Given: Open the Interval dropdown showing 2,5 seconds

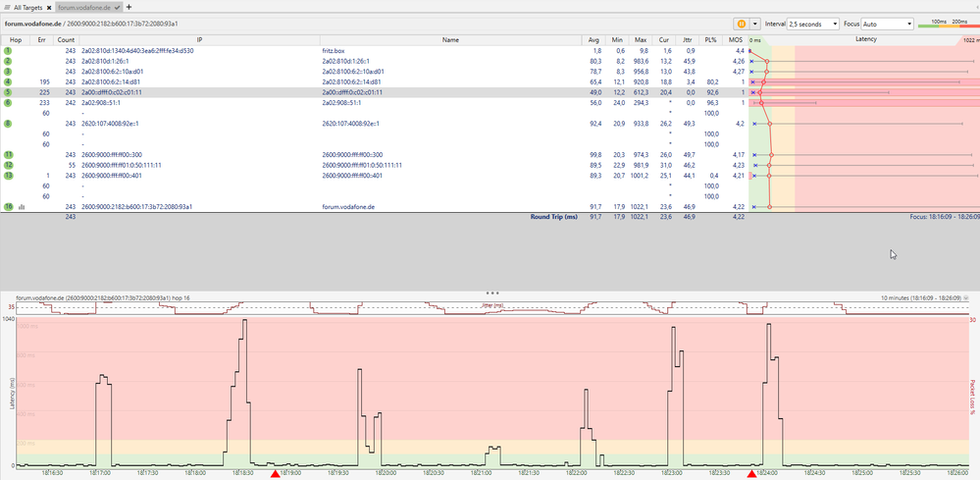Looking at the screenshot, I should tap(813, 24).
